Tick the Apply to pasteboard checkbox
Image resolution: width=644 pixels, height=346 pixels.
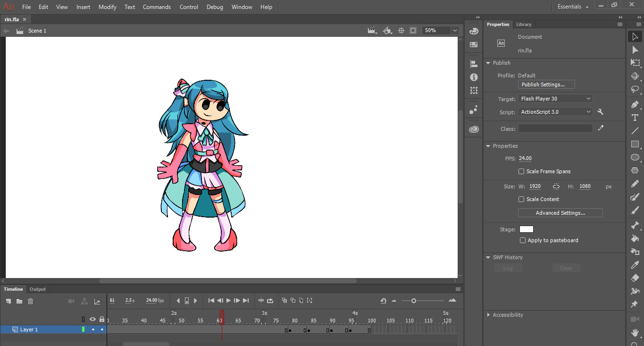[x=522, y=240]
